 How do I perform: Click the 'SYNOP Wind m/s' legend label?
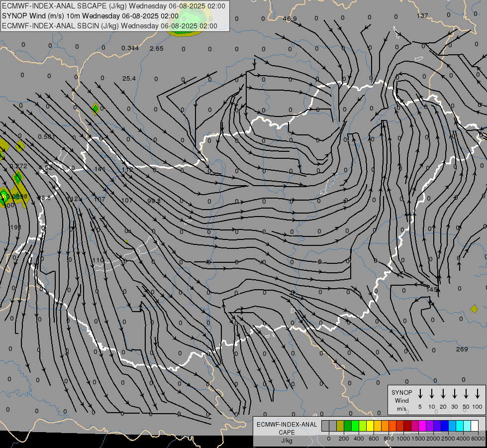click(401, 400)
